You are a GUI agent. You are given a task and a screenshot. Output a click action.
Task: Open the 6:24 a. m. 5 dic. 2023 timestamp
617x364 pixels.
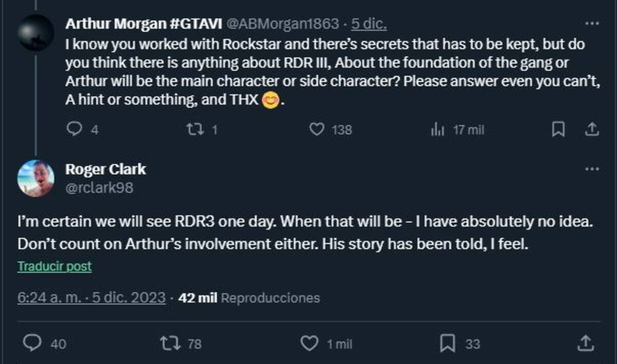[92, 297]
